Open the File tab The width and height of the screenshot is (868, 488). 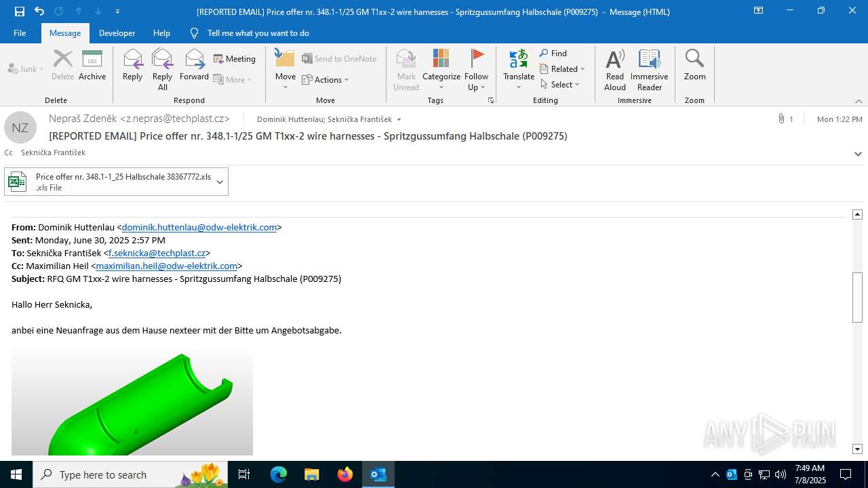(x=20, y=33)
